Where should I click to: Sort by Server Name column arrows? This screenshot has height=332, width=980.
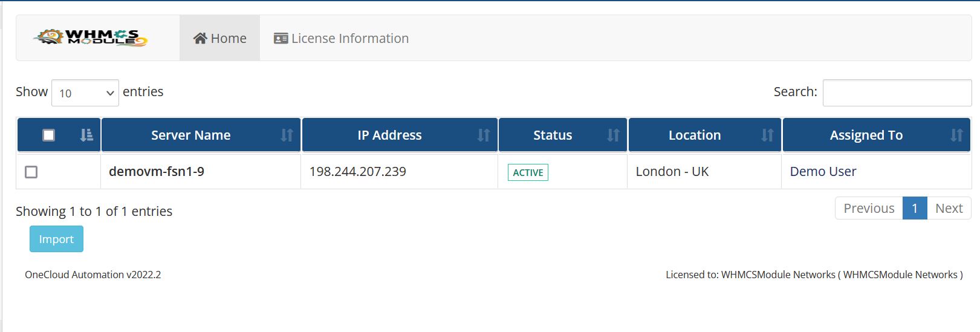(287, 135)
